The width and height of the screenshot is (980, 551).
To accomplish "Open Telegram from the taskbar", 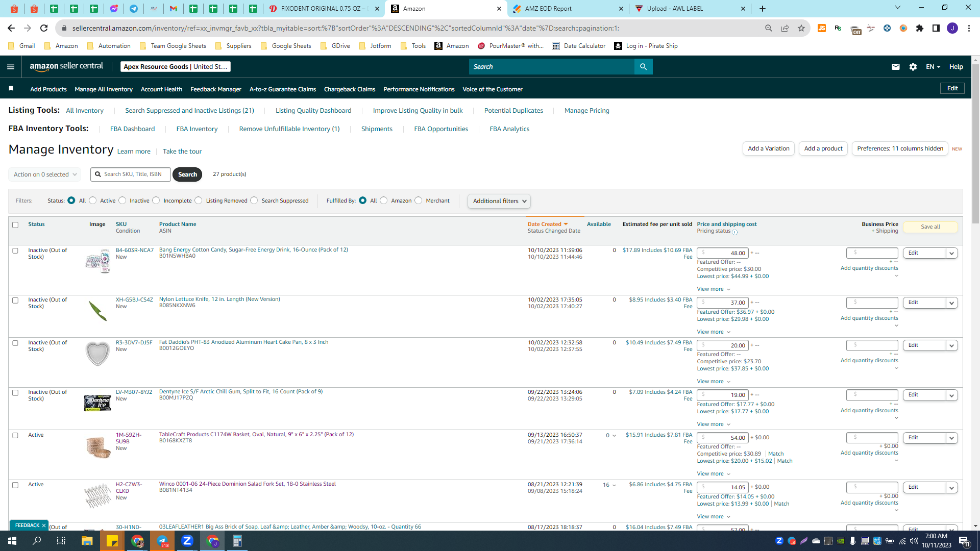I will click(x=162, y=541).
